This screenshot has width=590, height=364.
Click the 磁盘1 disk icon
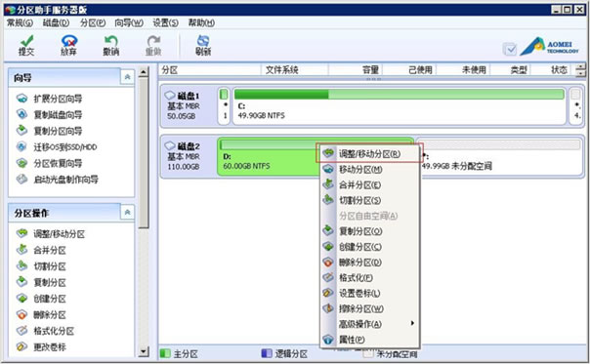coord(170,95)
